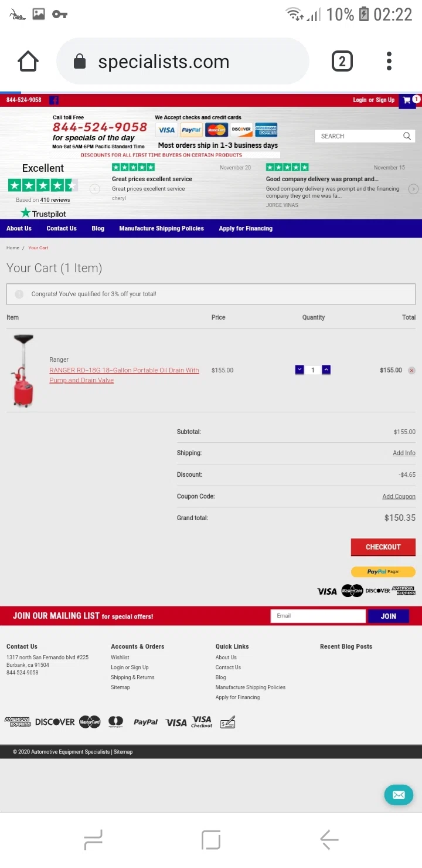This screenshot has height=868, width=422.
Task: Open Sitemap link under Accounts & Orders
Action: coord(120,687)
